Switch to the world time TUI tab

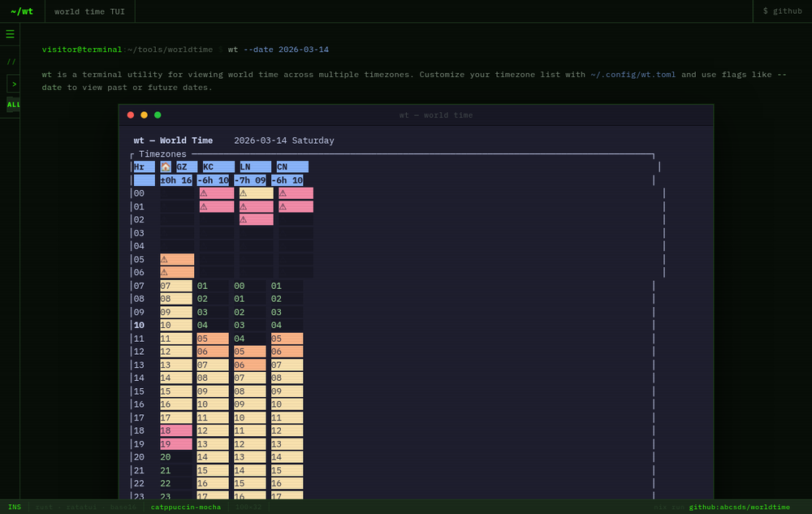pos(89,11)
